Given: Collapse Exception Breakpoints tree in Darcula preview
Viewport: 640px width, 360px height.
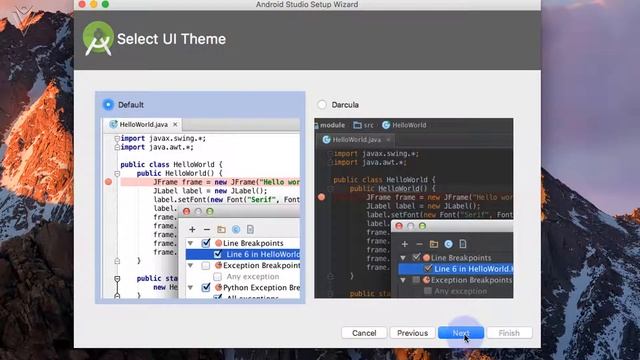Looking at the screenshot, I should coord(403,280).
